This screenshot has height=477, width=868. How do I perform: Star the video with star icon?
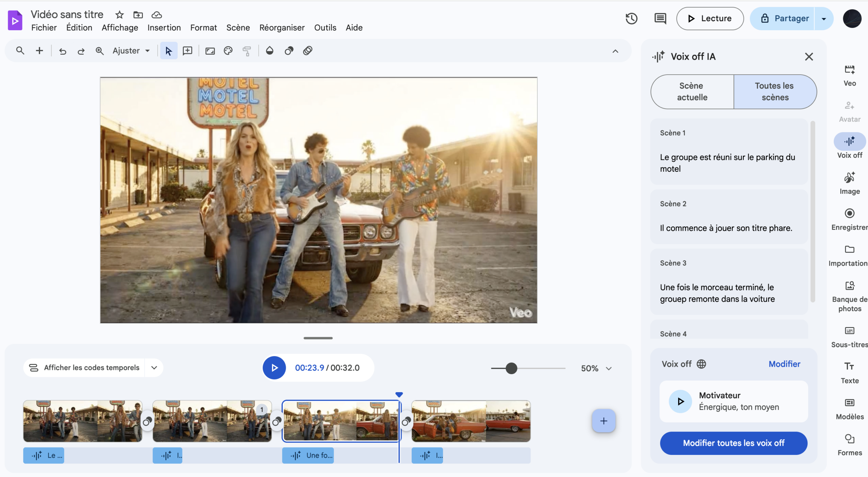point(119,15)
